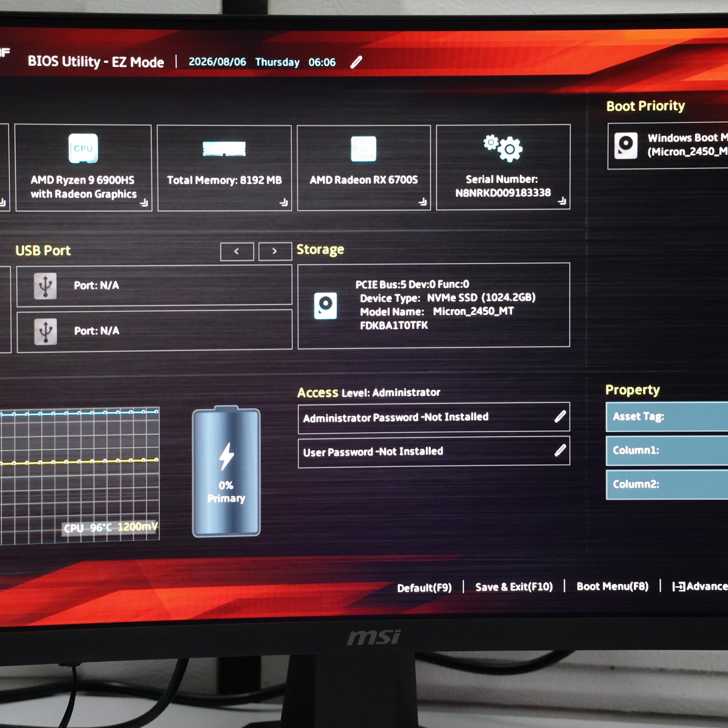Image resolution: width=728 pixels, height=728 pixels.
Task: Click the Serial Number N8NRKD009183338 text
Action: [503, 193]
